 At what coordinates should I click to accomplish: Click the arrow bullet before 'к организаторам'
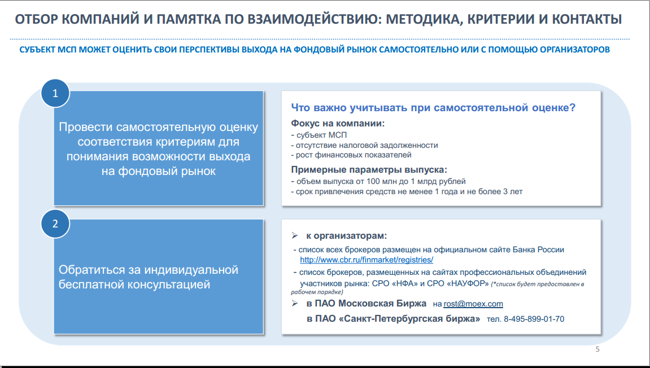[295, 236]
